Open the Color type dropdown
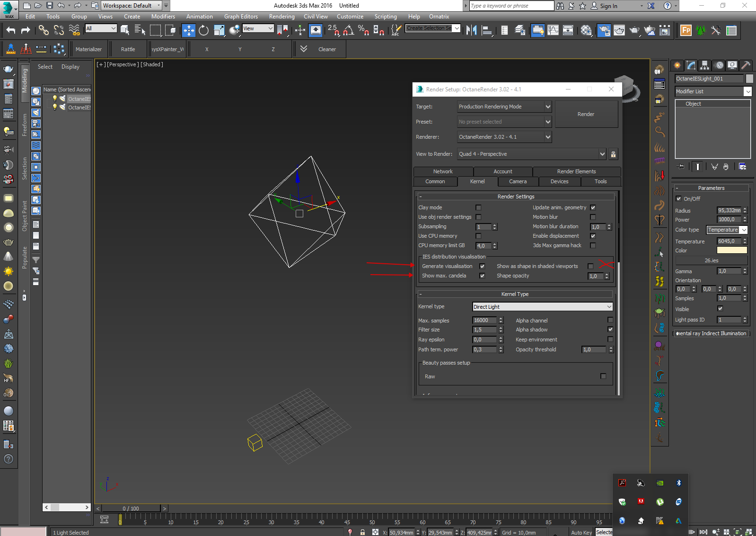Image resolution: width=756 pixels, height=536 pixels. pos(727,230)
